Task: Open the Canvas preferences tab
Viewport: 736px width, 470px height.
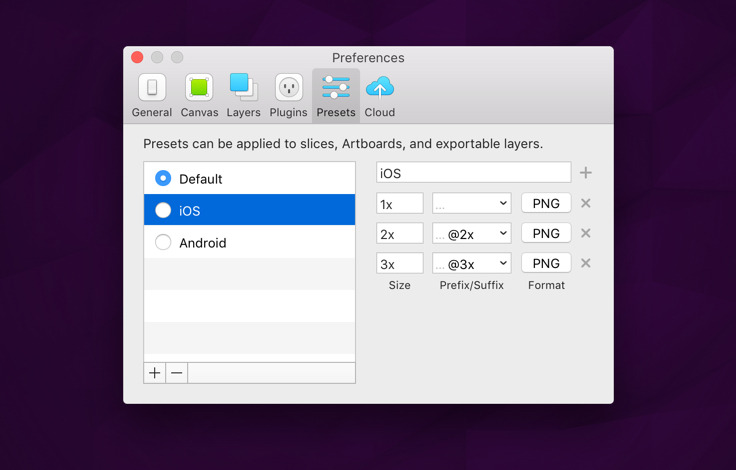Action: pos(199,96)
